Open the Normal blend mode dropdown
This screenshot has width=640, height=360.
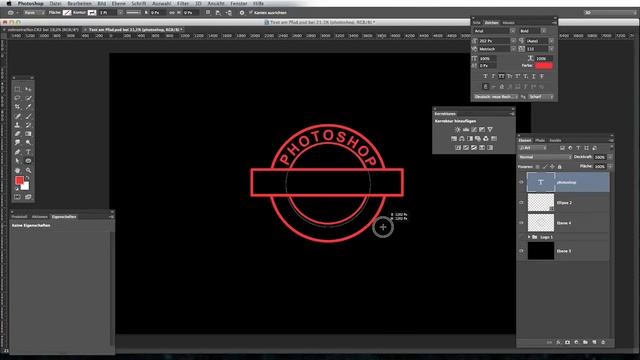click(x=544, y=157)
